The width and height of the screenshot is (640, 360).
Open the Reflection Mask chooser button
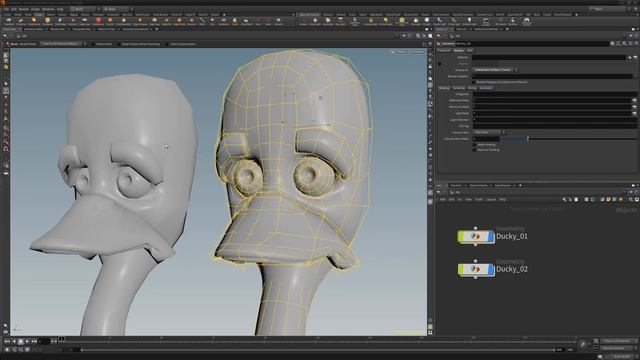click(634, 100)
